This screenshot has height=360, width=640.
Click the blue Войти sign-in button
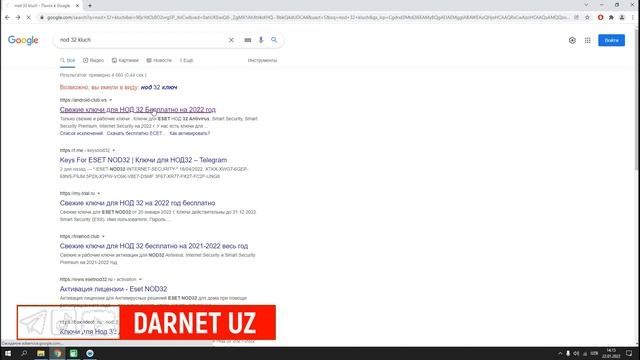pyautogui.click(x=611, y=40)
